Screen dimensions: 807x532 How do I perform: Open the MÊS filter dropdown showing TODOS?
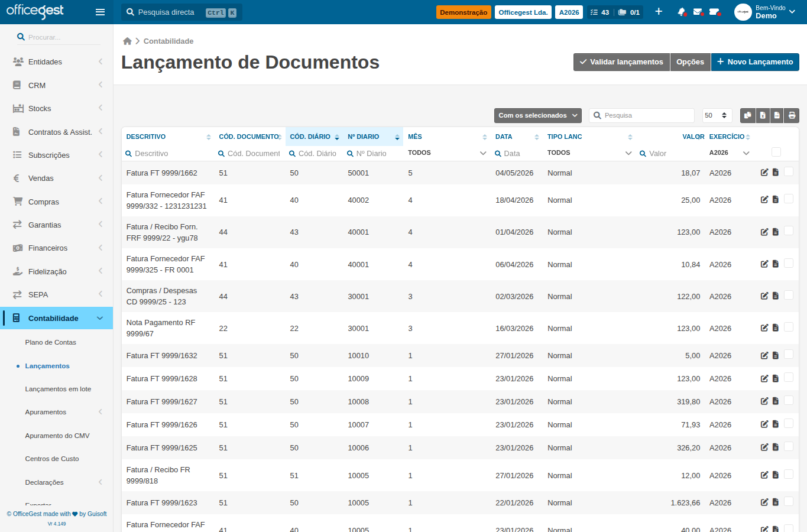[x=447, y=153]
